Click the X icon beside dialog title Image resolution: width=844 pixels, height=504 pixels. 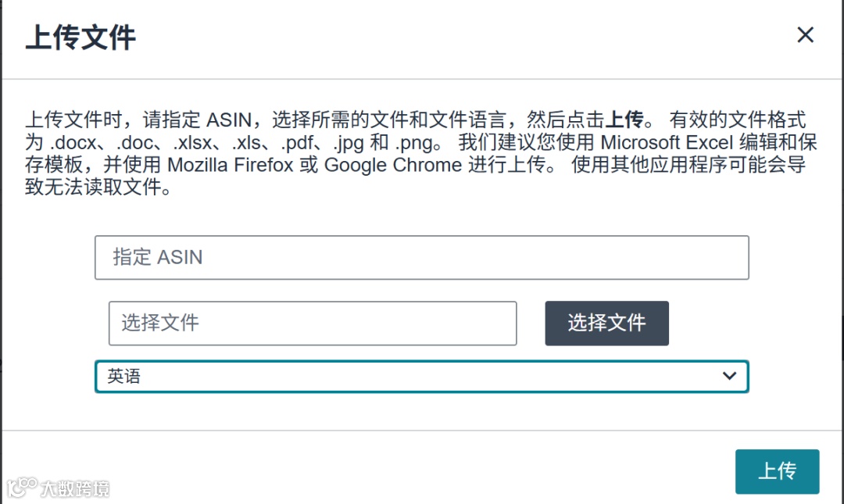click(x=805, y=35)
